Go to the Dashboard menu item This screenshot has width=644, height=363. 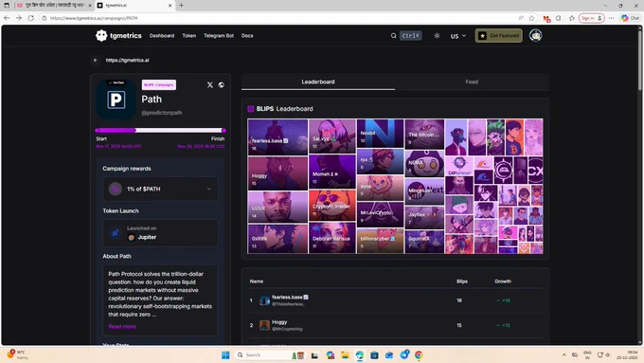162,36
